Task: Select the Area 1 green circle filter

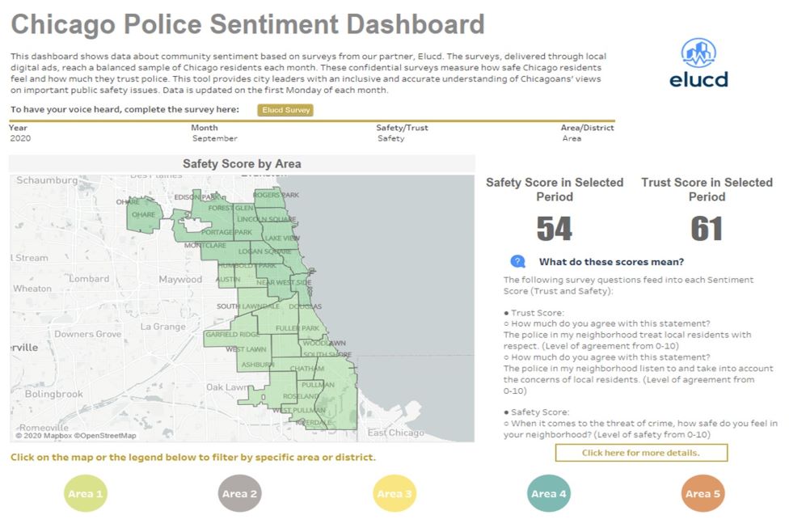Action: click(x=86, y=493)
